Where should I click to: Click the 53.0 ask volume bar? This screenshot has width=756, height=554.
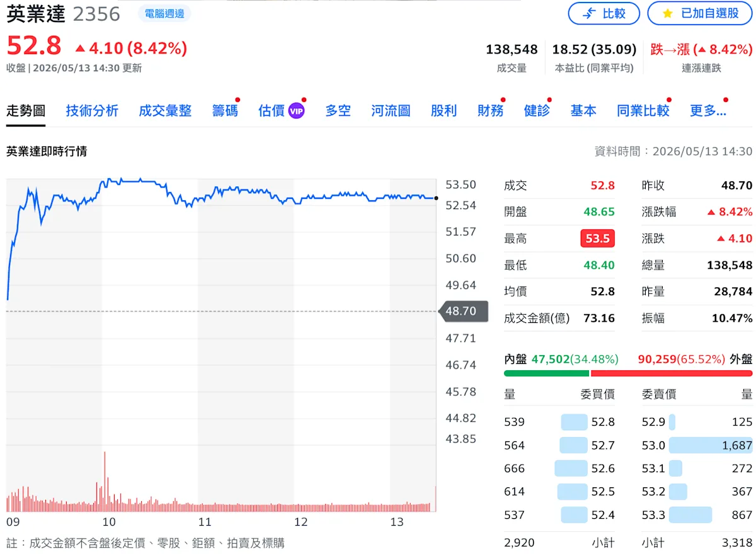click(x=711, y=445)
